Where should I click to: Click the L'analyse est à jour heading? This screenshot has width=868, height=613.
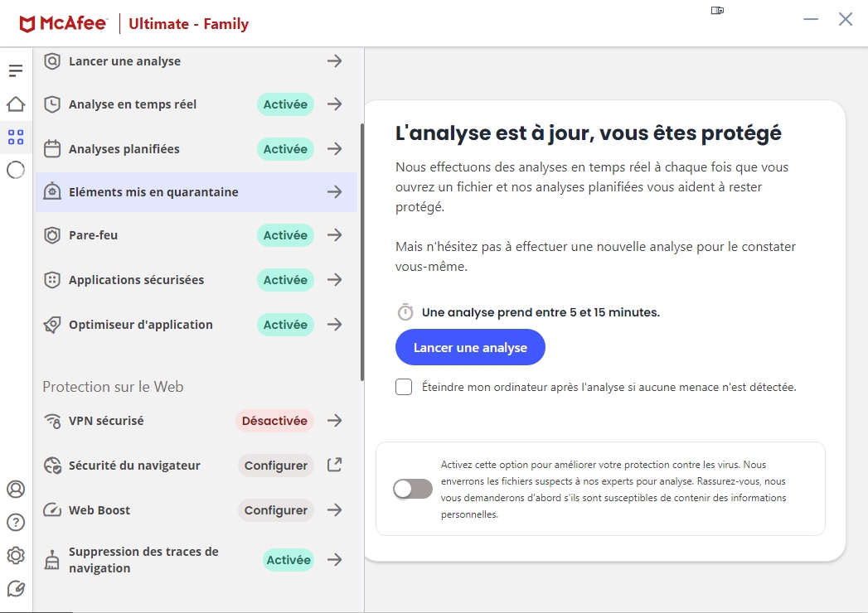click(589, 133)
